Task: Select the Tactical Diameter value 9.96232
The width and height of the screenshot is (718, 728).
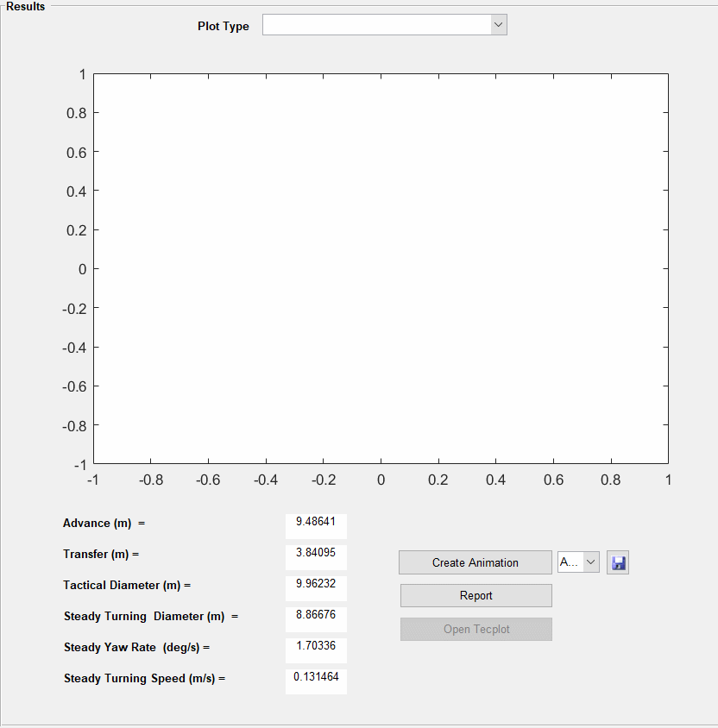Action: [x=315, y=587]
